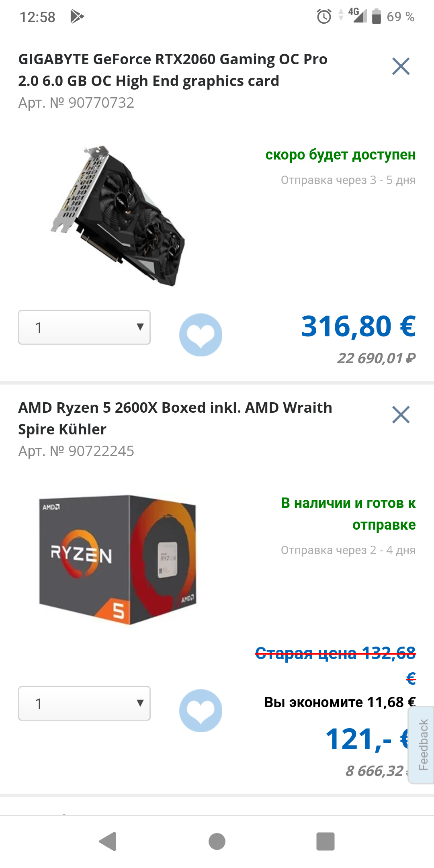Open quantity dropdown for RTX2060 card
Screen dimensions: 434x868
(84, 327)
